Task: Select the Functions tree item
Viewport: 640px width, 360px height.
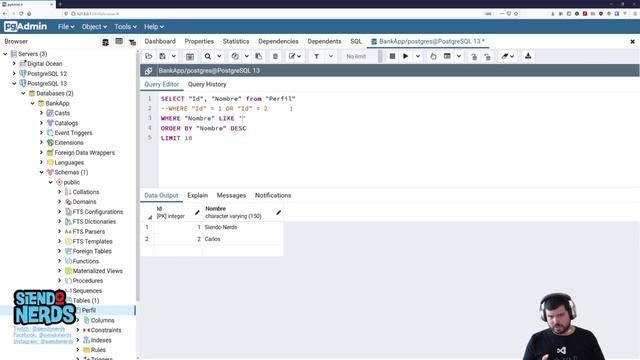Action: point(86,261)
